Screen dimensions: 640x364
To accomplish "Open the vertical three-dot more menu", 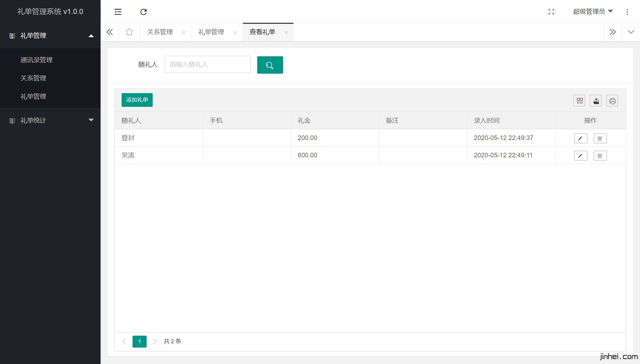I will 627,12.
